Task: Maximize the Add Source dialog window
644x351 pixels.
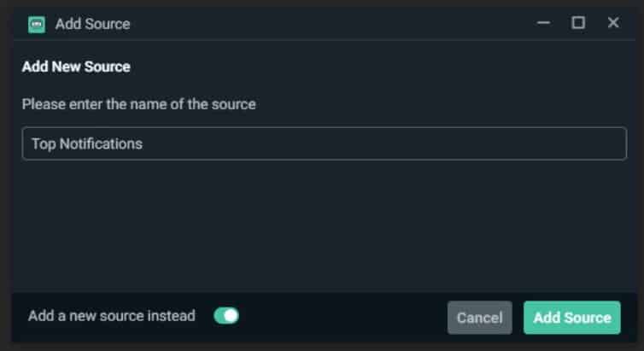Action: (x=578, y=22)
